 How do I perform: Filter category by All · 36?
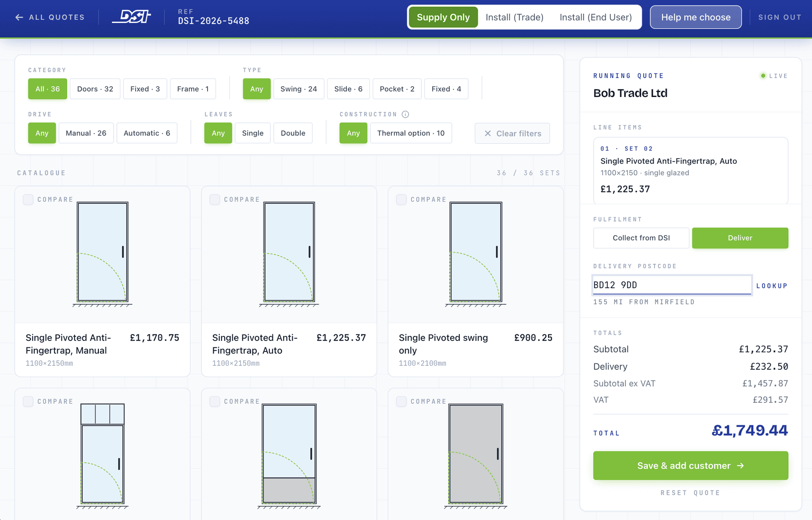(x=47, y=89)
